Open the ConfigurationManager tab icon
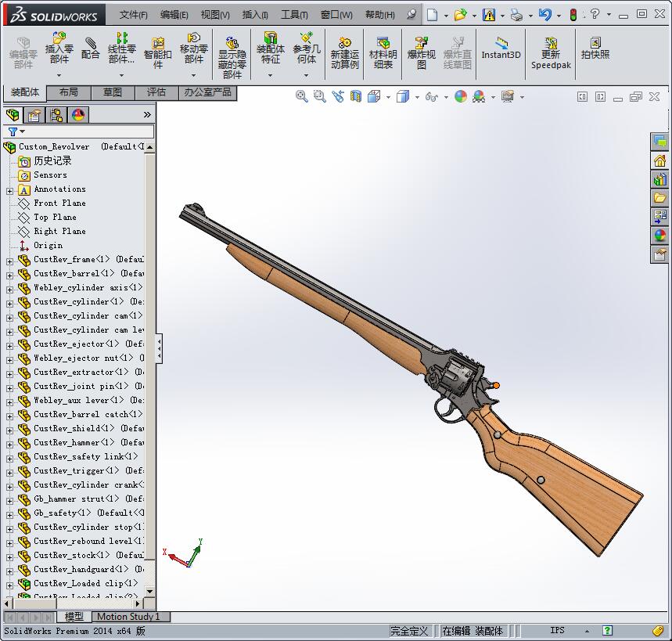Screen dimensions: 672x641 coord(56,115)
